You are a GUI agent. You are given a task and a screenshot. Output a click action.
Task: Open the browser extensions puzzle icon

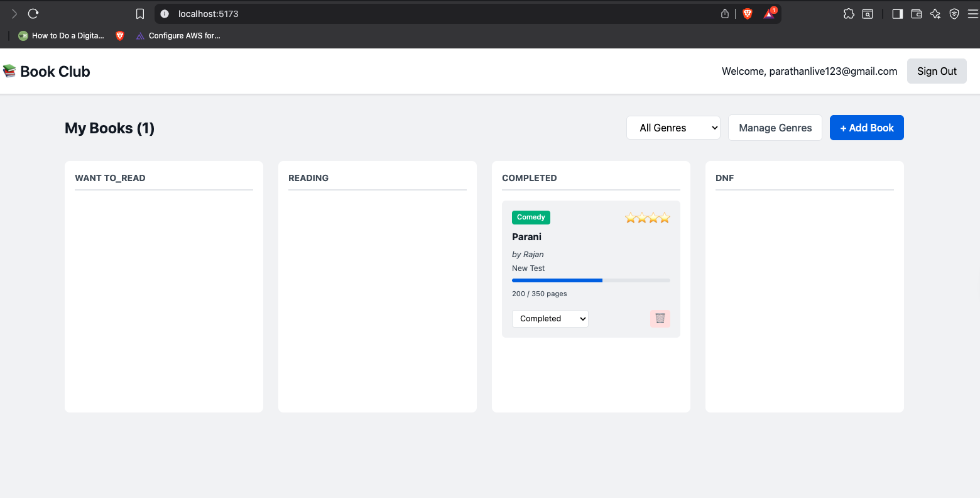[849, 14]
